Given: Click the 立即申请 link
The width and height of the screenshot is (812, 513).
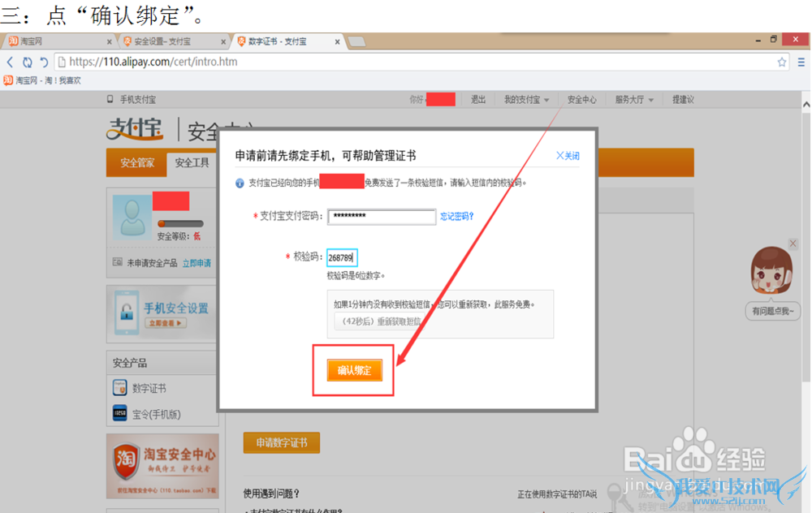Looking at the screenshot, I should [197, 263].
